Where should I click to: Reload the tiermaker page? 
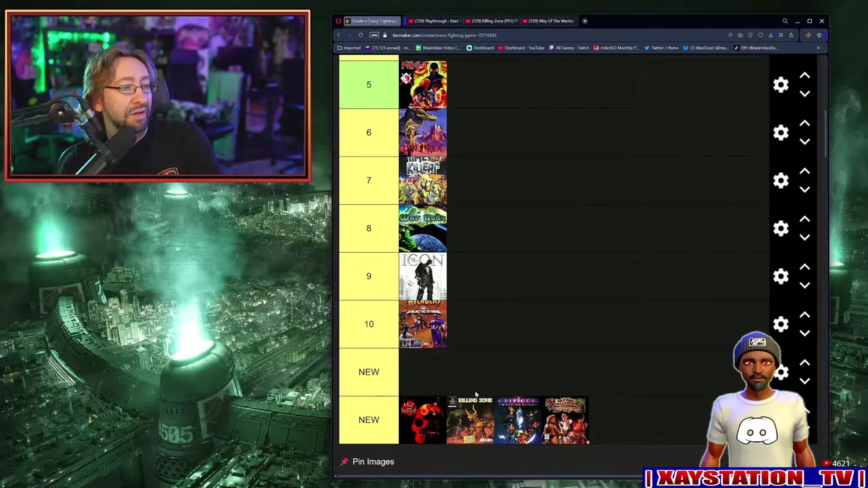tap(361, 35)
